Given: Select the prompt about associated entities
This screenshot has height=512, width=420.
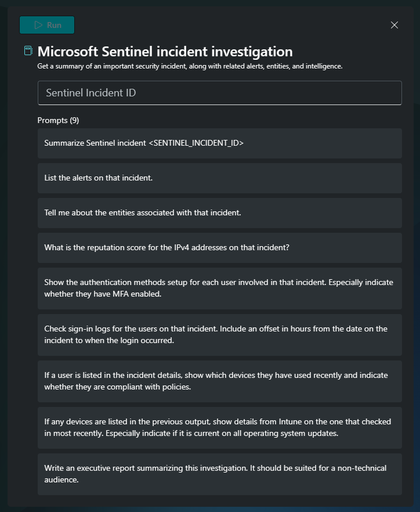Looking at the screenshot, I should [219, 213].
